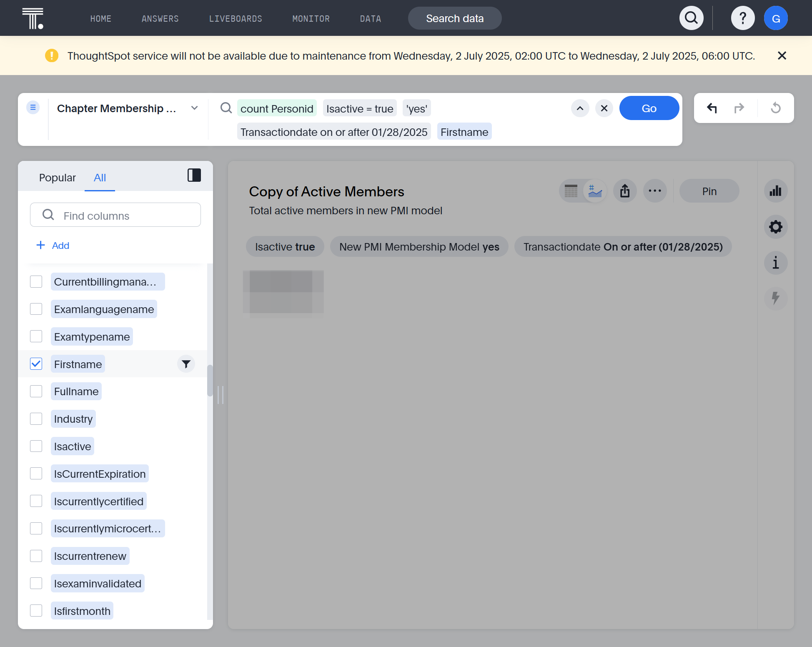Image resolution: width=812 pixels, height=647 pixels.
Task: Check the Isactive column checkbox
Action: (36, 446)
